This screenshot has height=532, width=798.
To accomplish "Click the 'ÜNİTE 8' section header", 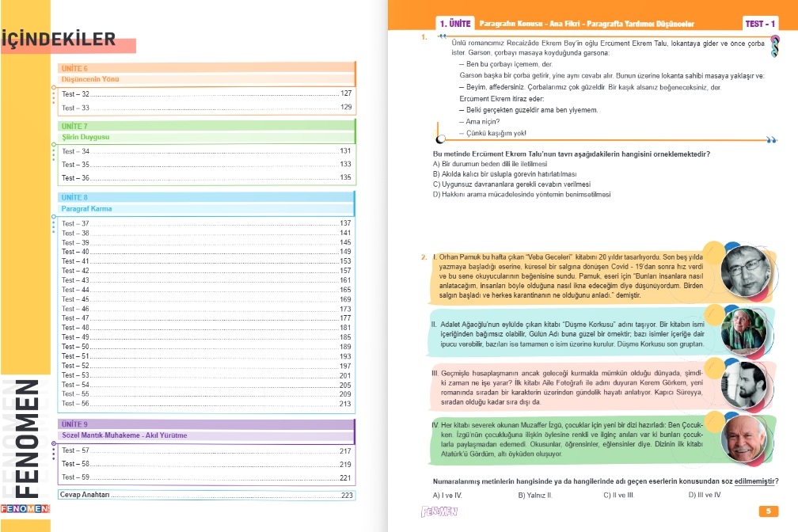I will (206, 197).
